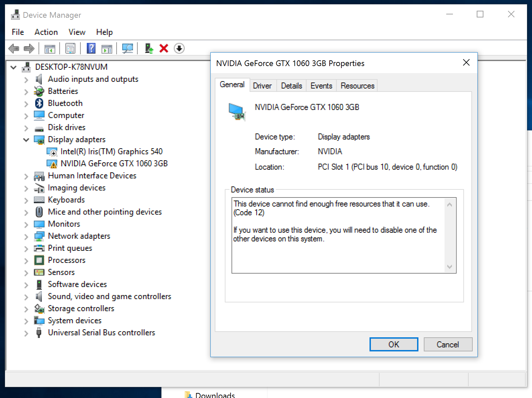The height and width of the screenshot is (398, 532).
Task: Expand Human Interface Devices
Action: click(x=26, y=176)
